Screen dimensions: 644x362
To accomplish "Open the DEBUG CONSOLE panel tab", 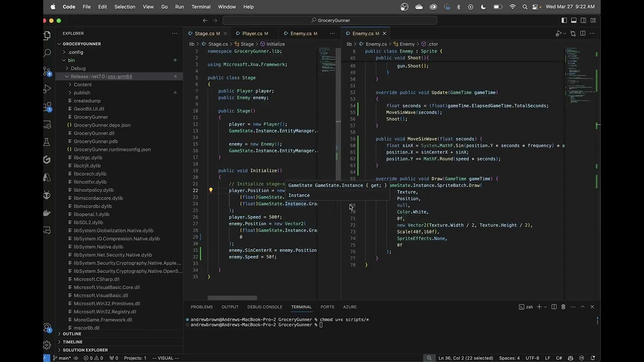I will click(265, 307).
